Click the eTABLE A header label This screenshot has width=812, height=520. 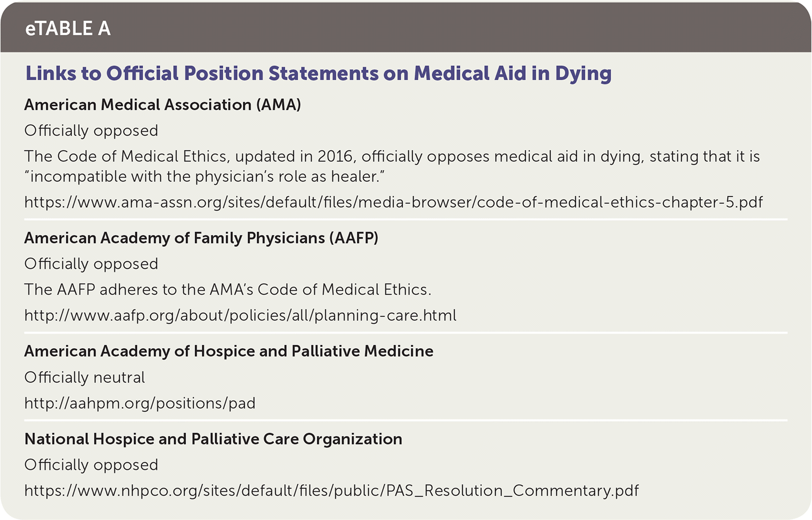(x=68, y=29)
